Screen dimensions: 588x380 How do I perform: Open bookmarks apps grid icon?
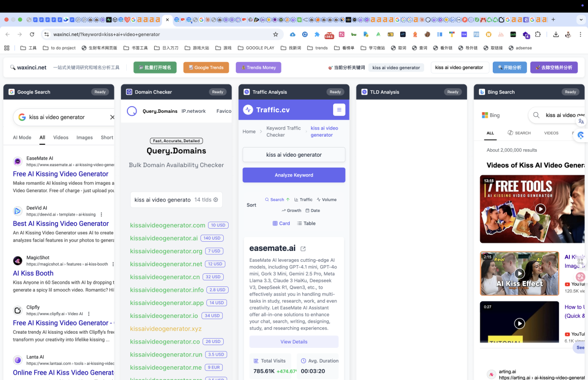7,48
